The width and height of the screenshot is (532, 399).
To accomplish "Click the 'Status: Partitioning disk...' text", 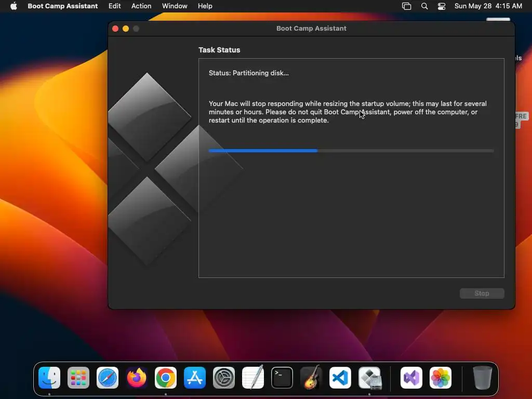I will click(x=249, y=73).
